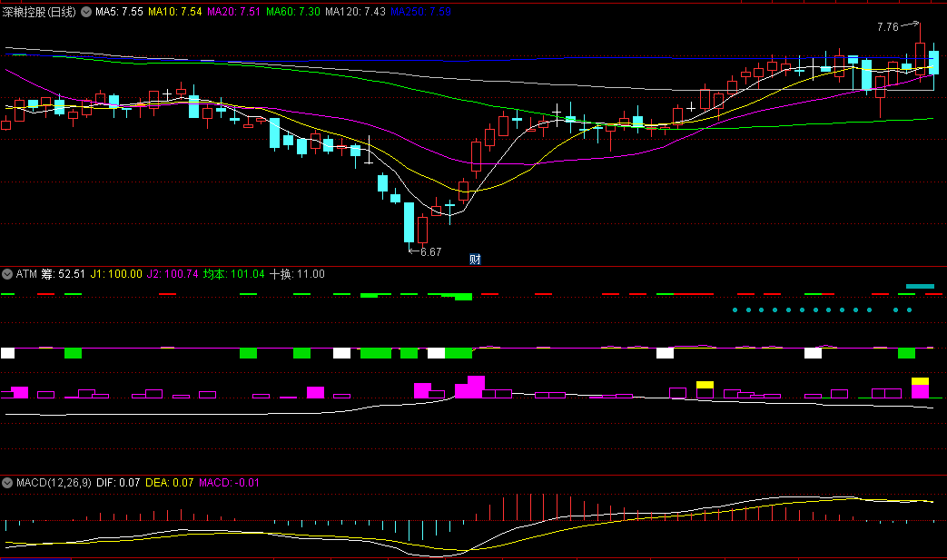Viewport: 947px width, 560px height.
Task: Click the 7.76 high price annotation
Action: (888, 27)
